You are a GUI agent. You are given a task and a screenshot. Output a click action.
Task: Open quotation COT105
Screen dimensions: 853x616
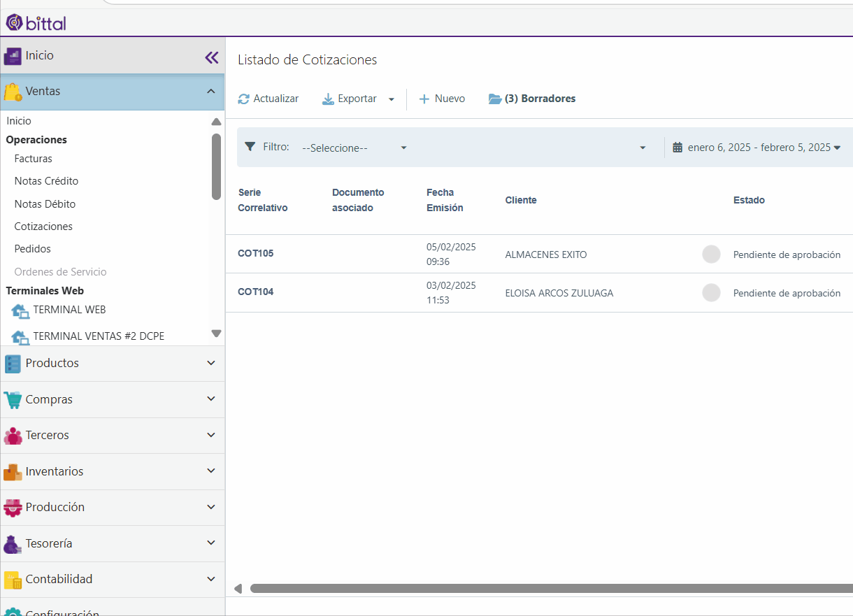coord(255,254)
